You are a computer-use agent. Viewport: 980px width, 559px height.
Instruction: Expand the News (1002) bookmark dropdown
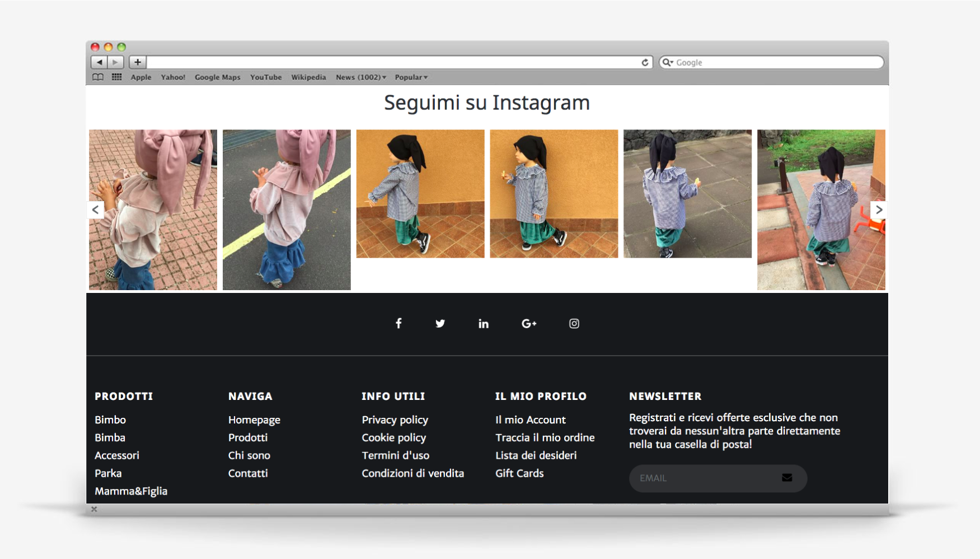[x=361, y=77]
